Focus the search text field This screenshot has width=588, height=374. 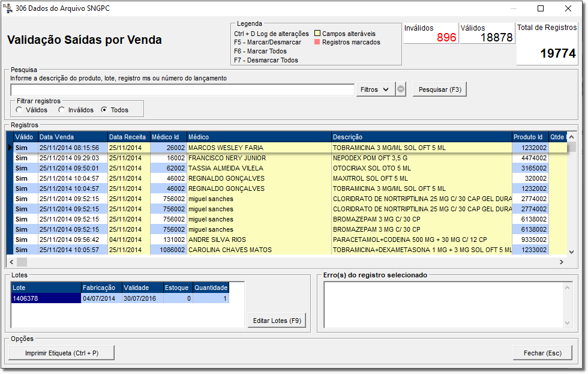[182, 89]
